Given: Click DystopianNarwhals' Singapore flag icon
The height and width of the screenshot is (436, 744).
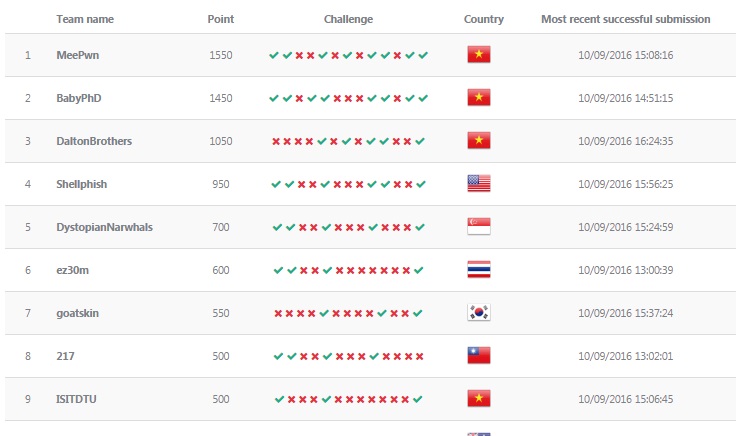Looking at the screenshot, I should pyautogui.click(x=479, y=227).
